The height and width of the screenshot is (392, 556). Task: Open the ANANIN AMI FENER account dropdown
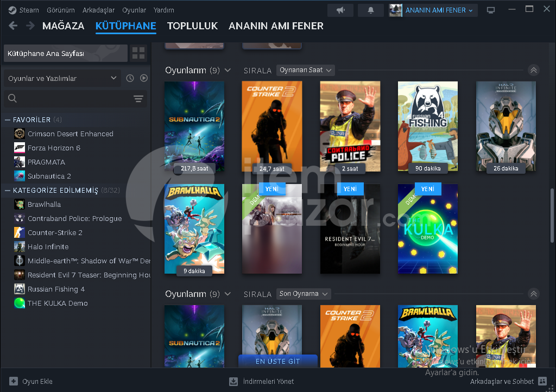(439, 10)
